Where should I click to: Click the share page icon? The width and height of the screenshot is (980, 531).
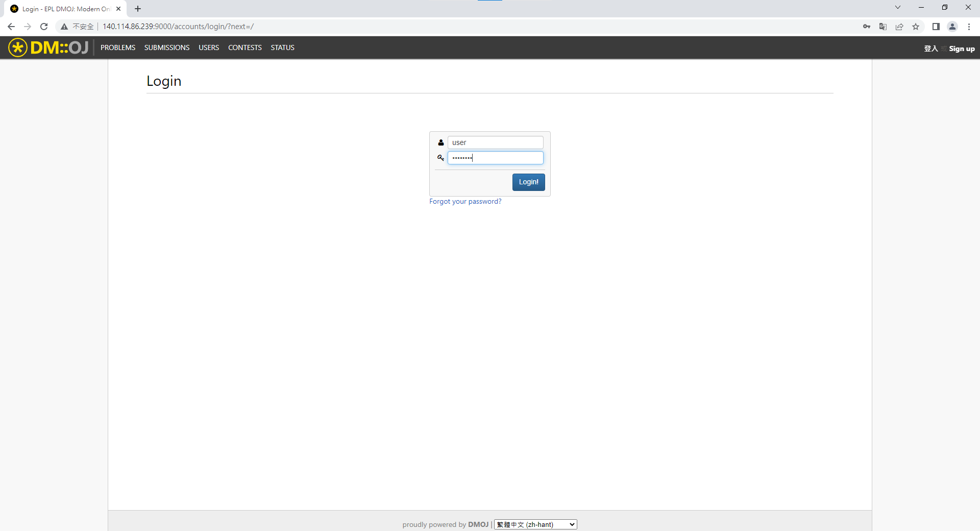tap(899, 27)
